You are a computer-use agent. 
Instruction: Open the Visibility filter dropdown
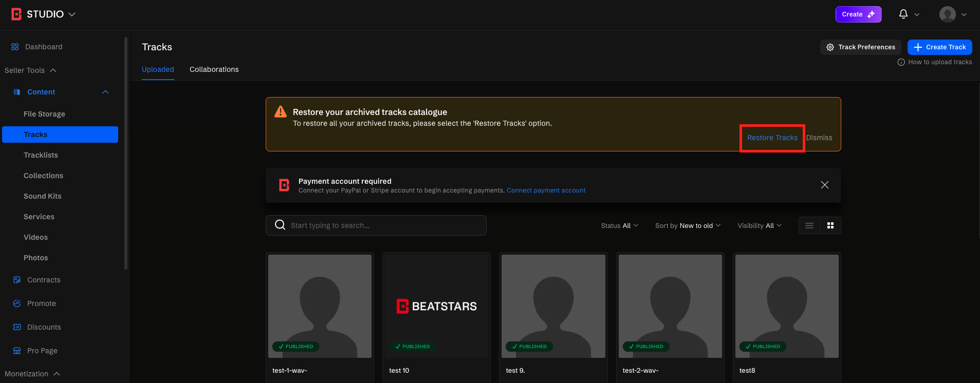click(759, 225)
